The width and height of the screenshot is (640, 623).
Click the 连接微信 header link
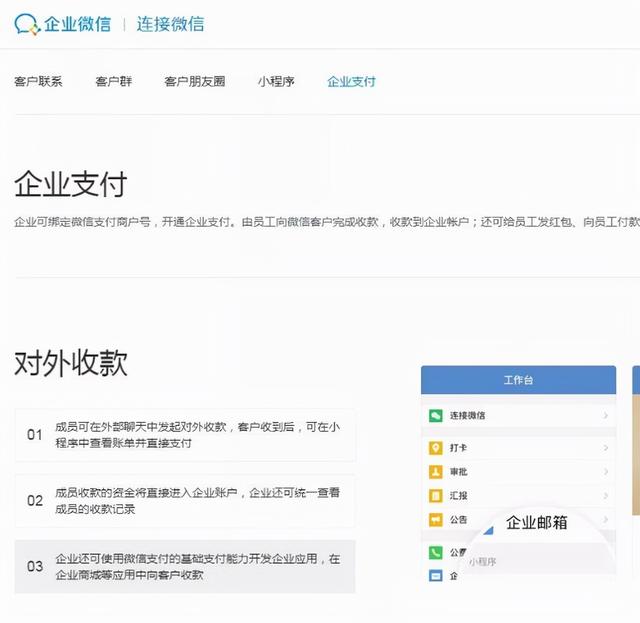(x=170, y=24)
